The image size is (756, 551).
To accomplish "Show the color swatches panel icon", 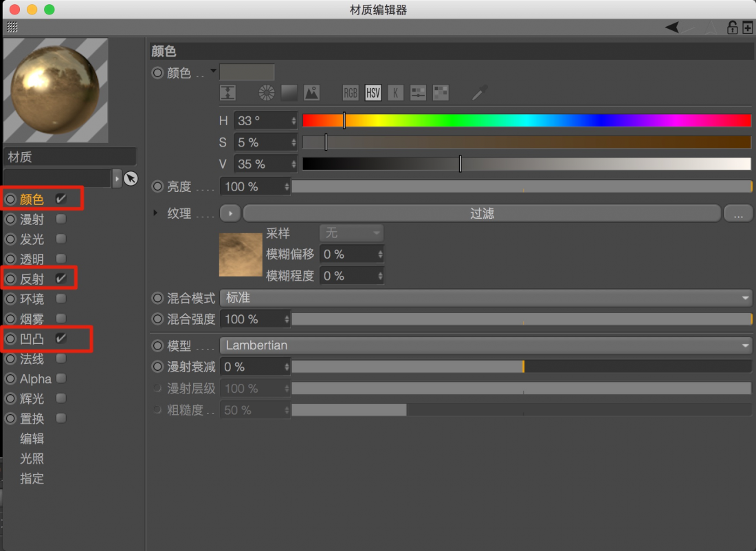I will (440, 93).
